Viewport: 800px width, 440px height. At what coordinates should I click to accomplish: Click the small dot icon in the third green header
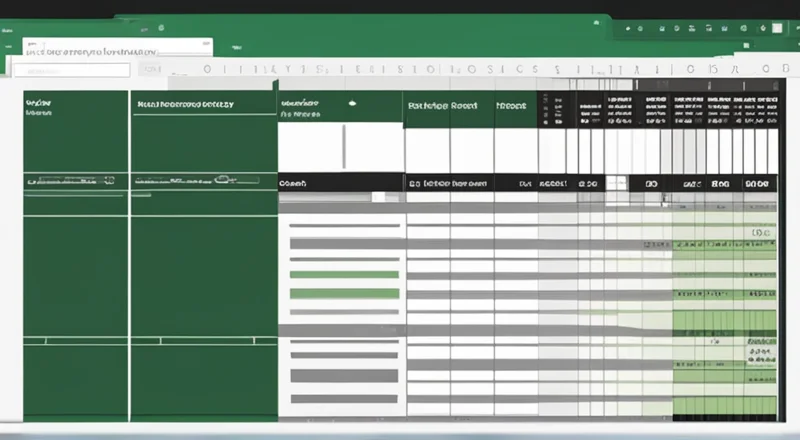coord(351,103)
